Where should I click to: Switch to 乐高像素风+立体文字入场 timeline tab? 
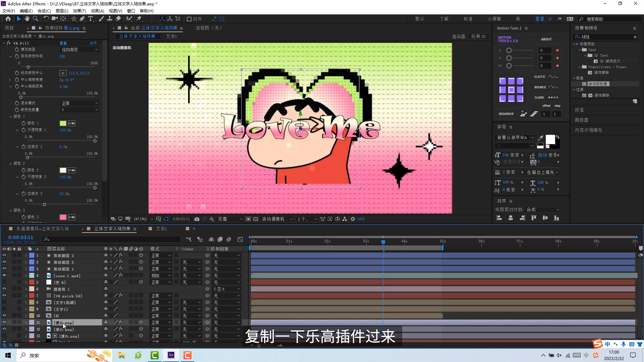pos(43,229)
